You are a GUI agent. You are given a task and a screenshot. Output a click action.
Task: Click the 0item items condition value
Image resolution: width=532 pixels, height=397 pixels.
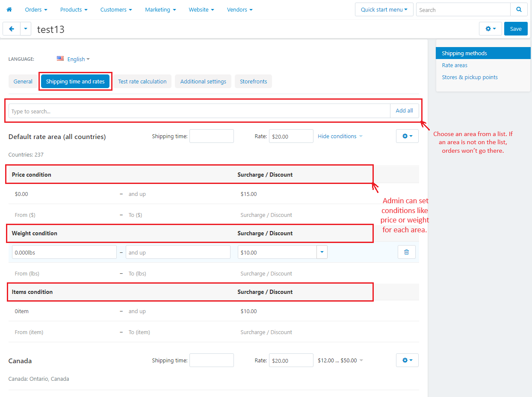(21, 311)
